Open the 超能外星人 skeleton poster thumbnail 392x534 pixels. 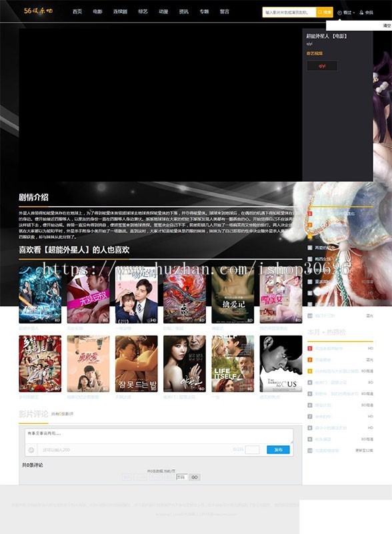click(40, 295)
